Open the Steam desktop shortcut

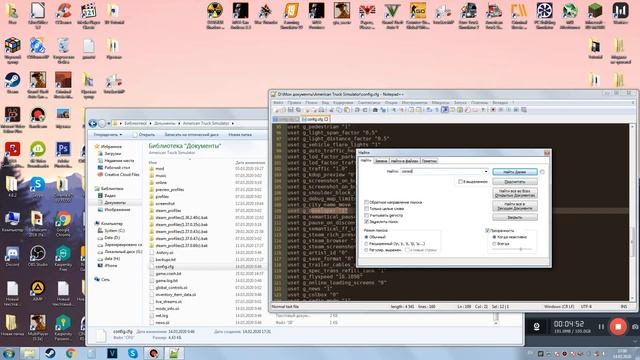pyautogui.click(x=12, y=82)
